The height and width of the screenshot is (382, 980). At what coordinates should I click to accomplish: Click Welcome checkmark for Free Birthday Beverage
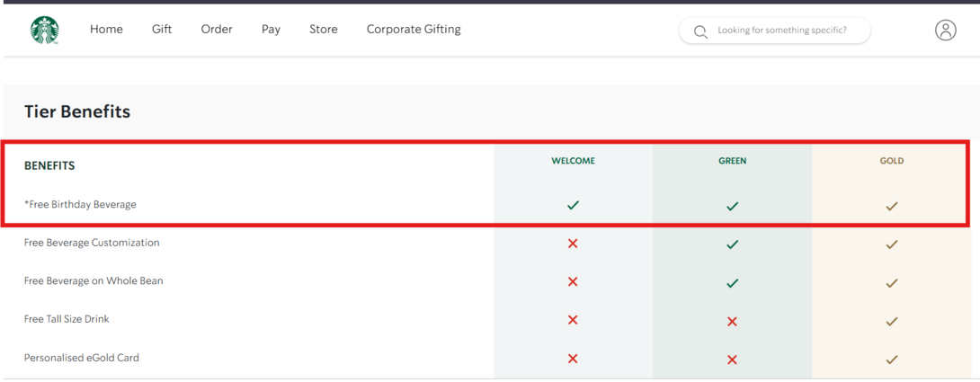point(573,205)
